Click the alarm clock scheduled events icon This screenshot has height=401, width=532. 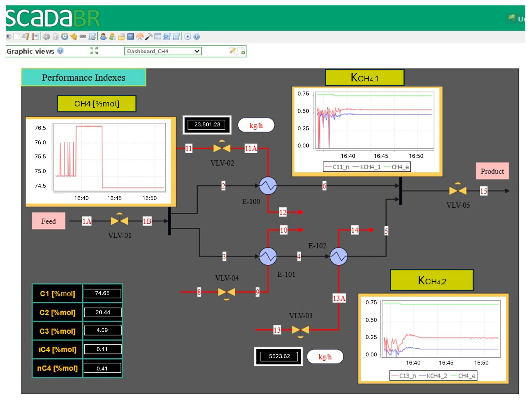click(x=64, y=37)
